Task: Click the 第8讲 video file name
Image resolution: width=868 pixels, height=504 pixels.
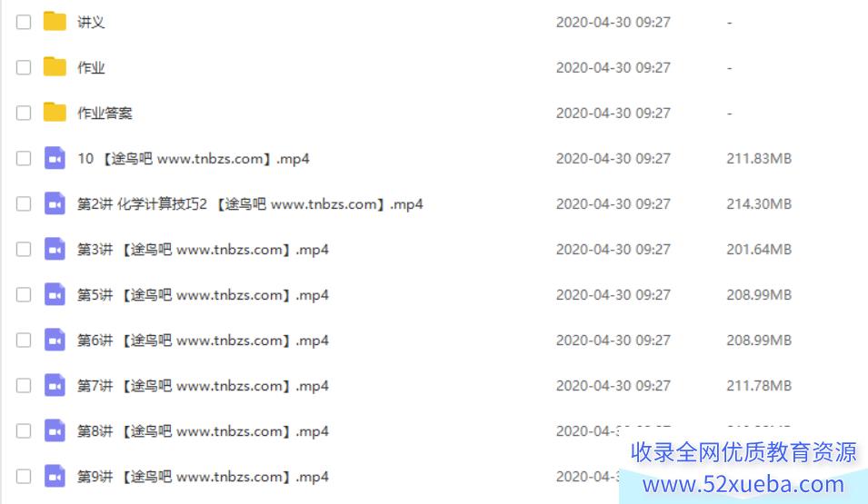Action: coord(203,431)
